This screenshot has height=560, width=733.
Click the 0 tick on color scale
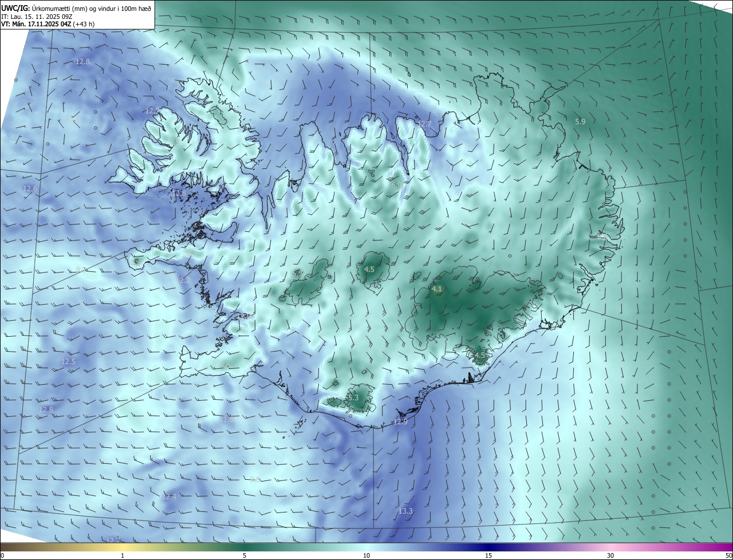(x=2, y=555)
